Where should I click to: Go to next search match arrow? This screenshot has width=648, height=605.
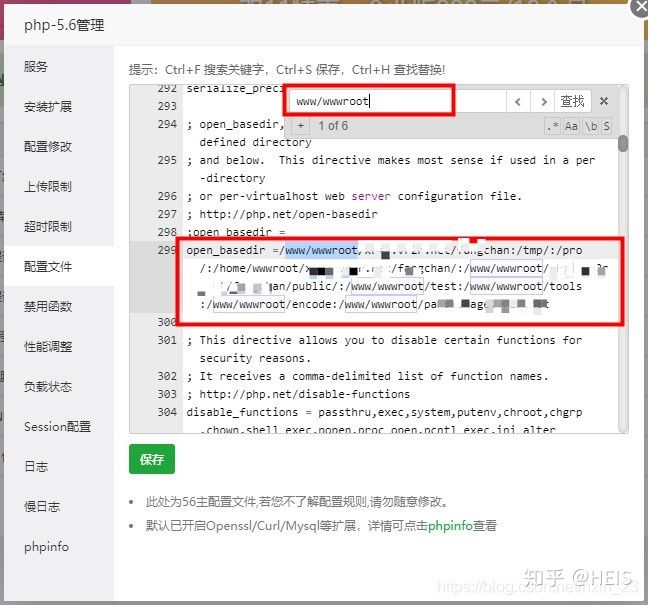(x=543, y=101)
